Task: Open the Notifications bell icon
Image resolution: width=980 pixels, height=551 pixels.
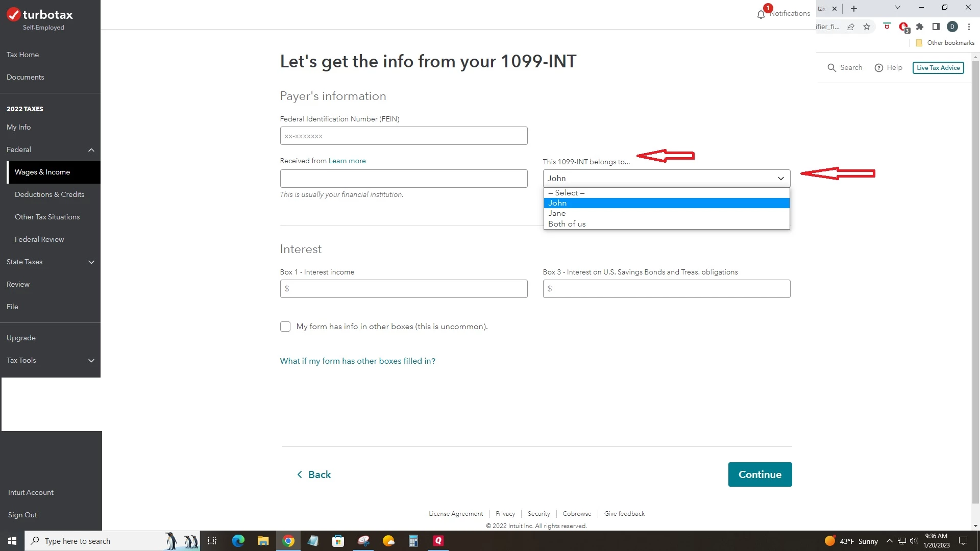Action: 761,14
